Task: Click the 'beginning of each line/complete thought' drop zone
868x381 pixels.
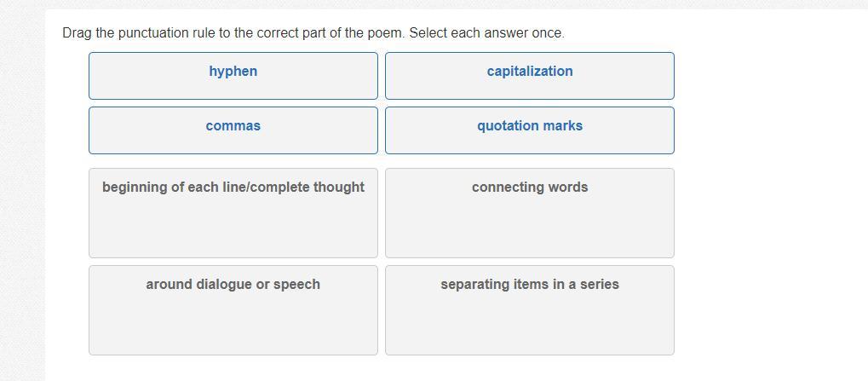Action: point(233,213)
